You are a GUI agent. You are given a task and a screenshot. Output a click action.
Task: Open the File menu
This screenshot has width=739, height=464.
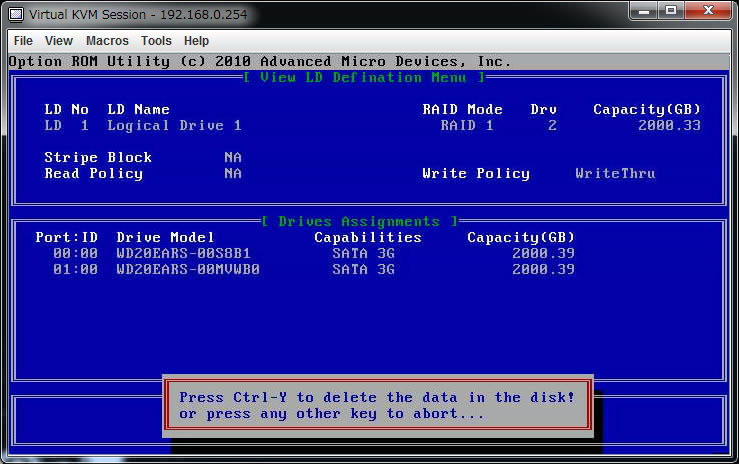point(23,41)
